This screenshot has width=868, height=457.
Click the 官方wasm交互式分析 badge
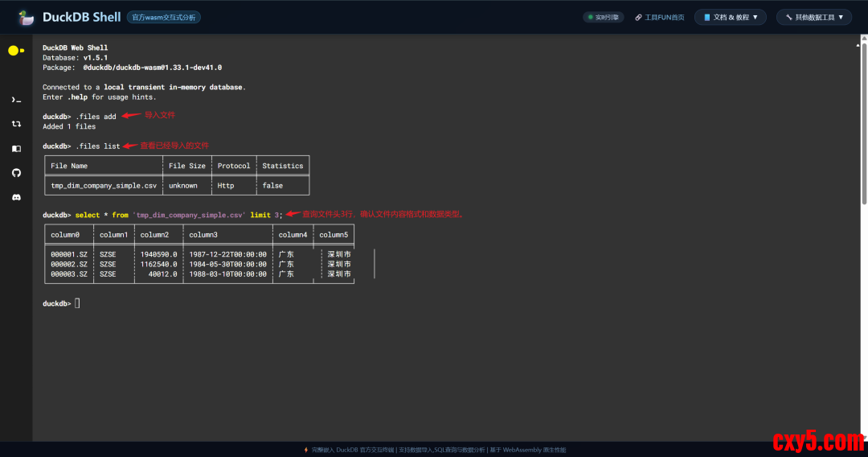coord(164,17)
